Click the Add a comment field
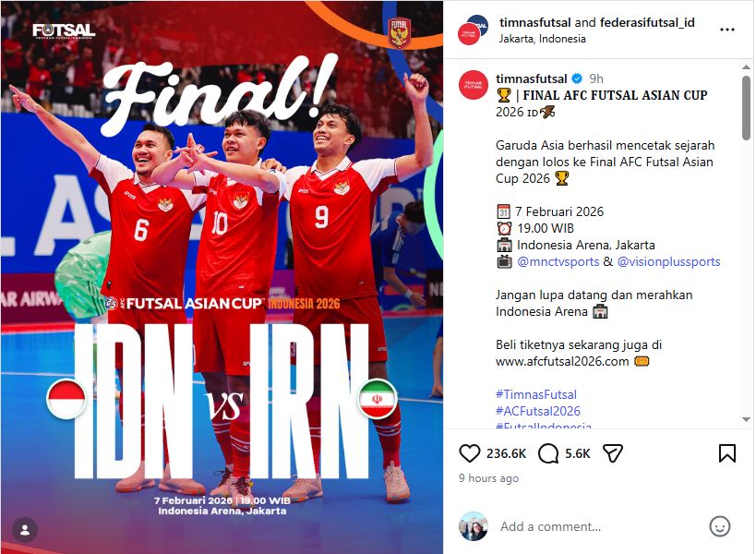Image resolution: width=756 pixels, height=554 pixels. 599,526
